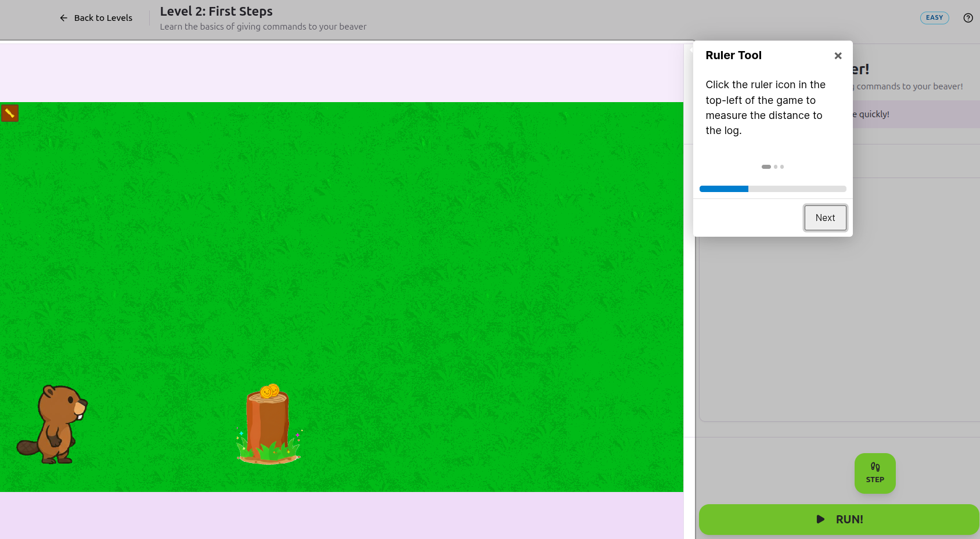Screen dimensions: 980x539
Task: Click the 'Ruler Tool' popup heading
Action: coord(733,55)
